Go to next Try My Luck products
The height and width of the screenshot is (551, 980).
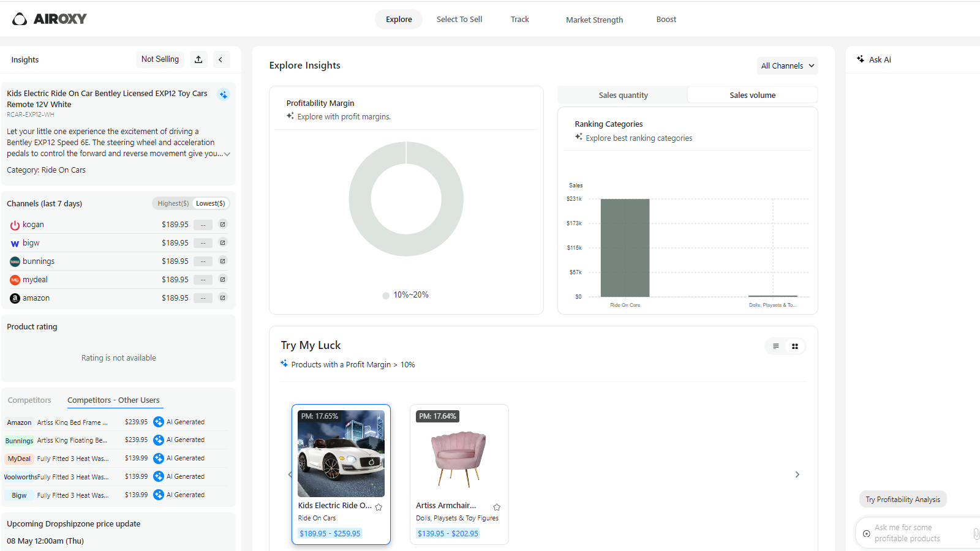click(797, 474)
